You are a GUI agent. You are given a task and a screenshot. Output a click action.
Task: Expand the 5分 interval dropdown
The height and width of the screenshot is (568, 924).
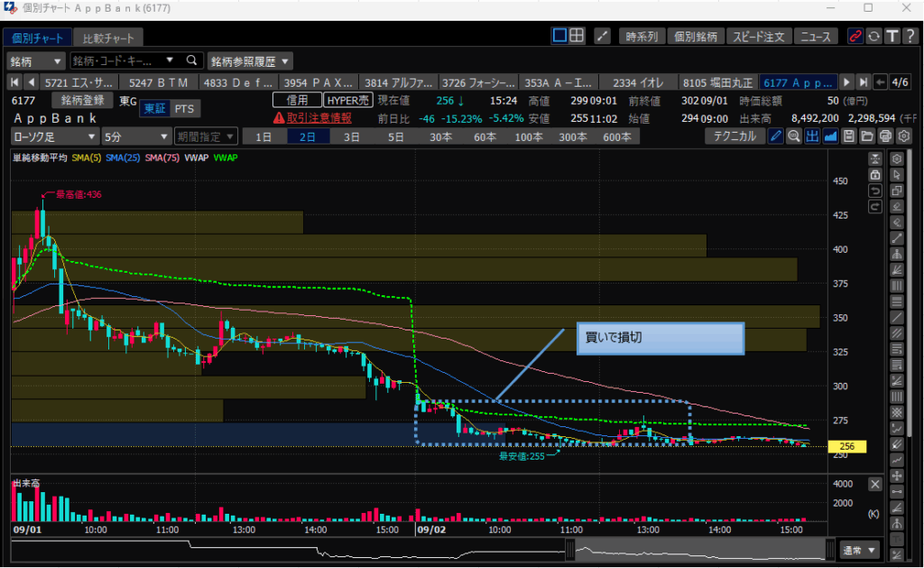tap(135, 136)
